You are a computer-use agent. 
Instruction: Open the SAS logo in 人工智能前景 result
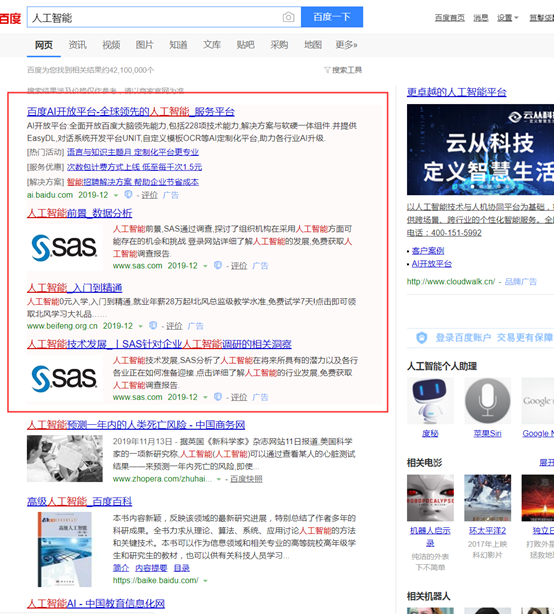coord(65,247)
